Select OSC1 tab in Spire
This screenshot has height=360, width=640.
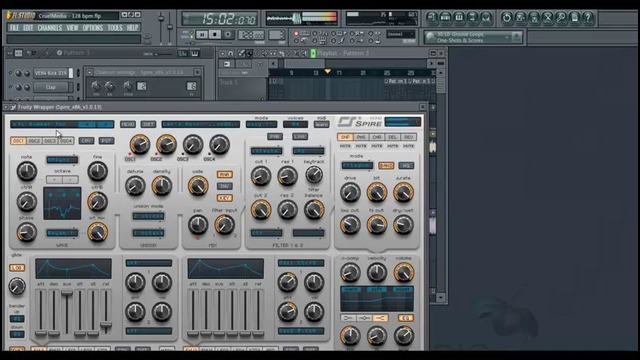coord(18,141)
